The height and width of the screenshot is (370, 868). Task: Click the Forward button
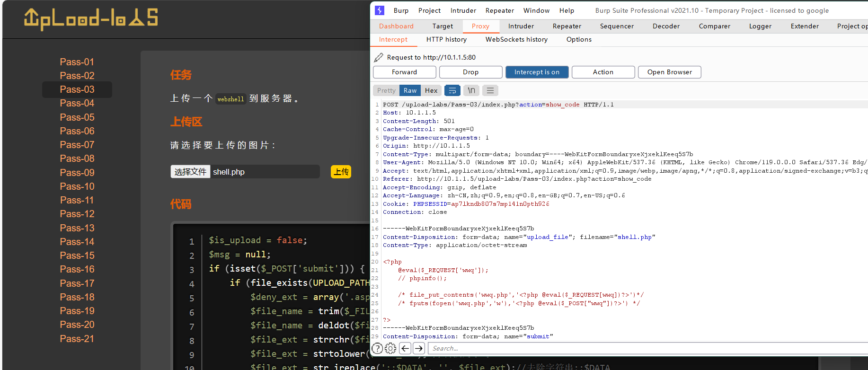pyautogui.click(x=405, y=72)
